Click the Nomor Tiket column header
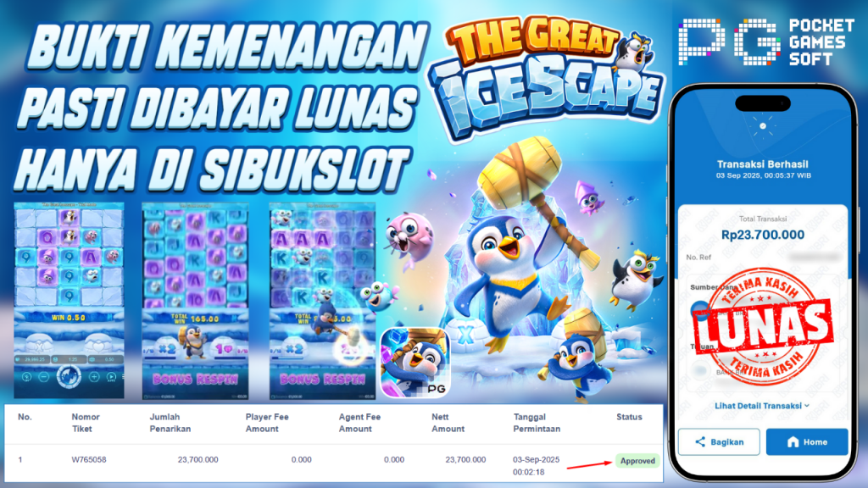 pos(86,423)
